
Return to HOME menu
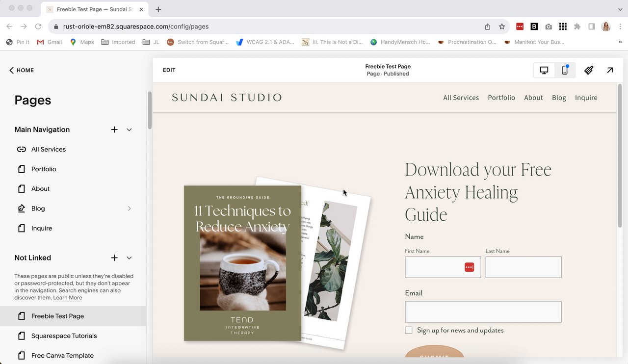coord(22,70)
